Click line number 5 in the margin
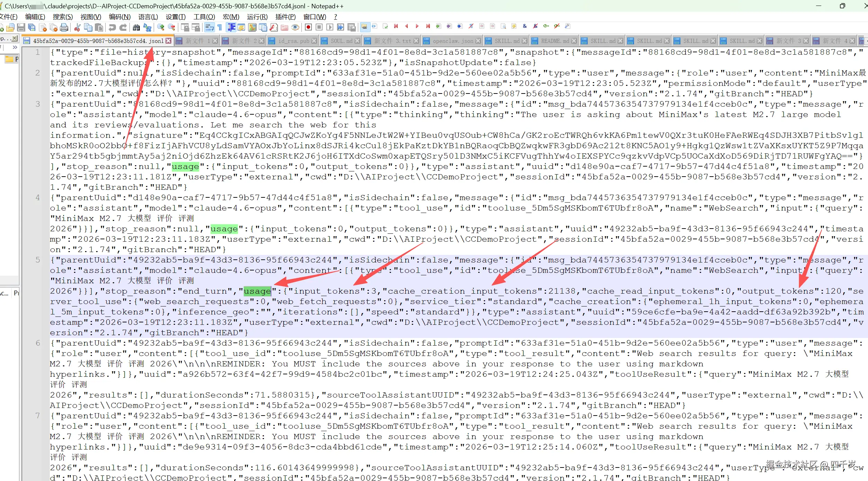This screenshot has height=481, width=868. 37,260
